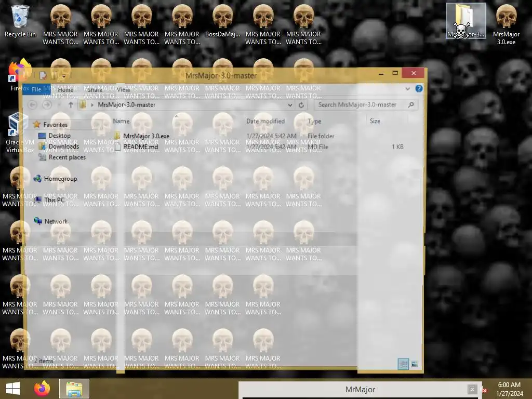532x399 pixels.
Task: Sort by the Size column header
Action: 375,121
